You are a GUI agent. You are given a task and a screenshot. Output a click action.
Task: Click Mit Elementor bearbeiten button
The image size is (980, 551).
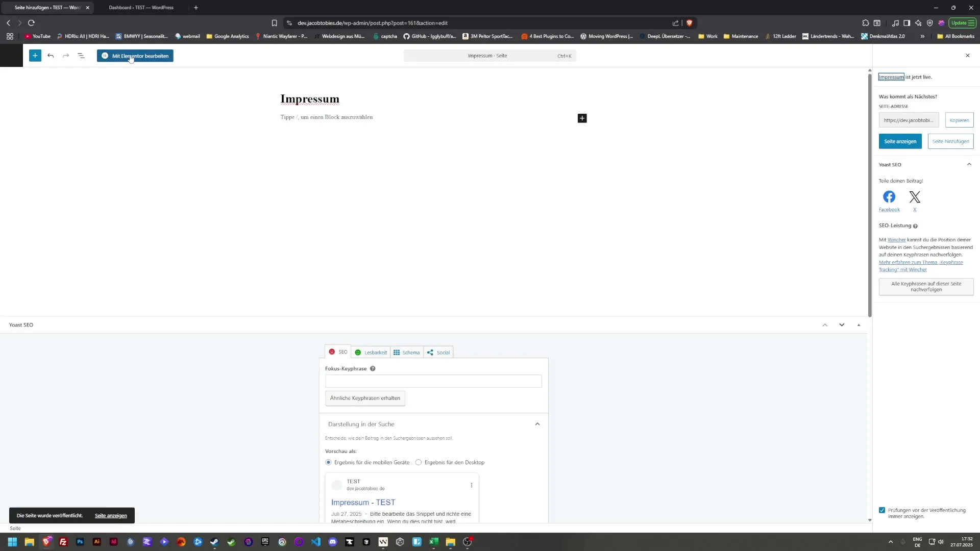[x=135, y=56]
